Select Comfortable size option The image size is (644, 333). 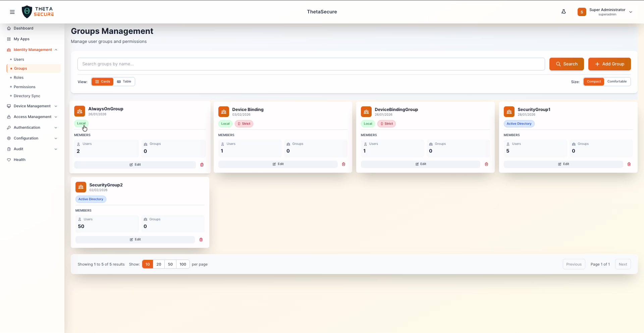click(x=617, y=82)
